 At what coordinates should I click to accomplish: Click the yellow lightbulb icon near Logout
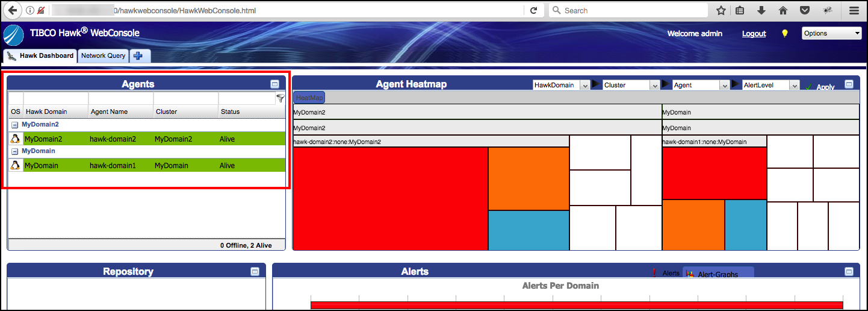coord(785,34)
